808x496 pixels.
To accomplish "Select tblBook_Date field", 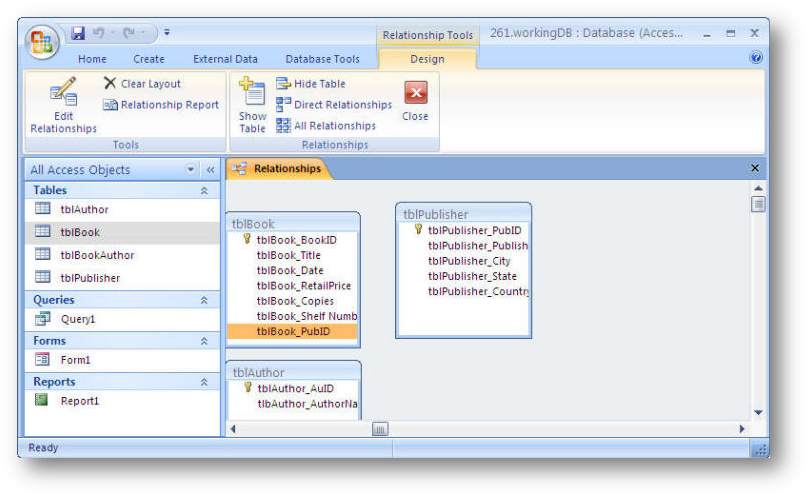I will [x=292, y=270].
